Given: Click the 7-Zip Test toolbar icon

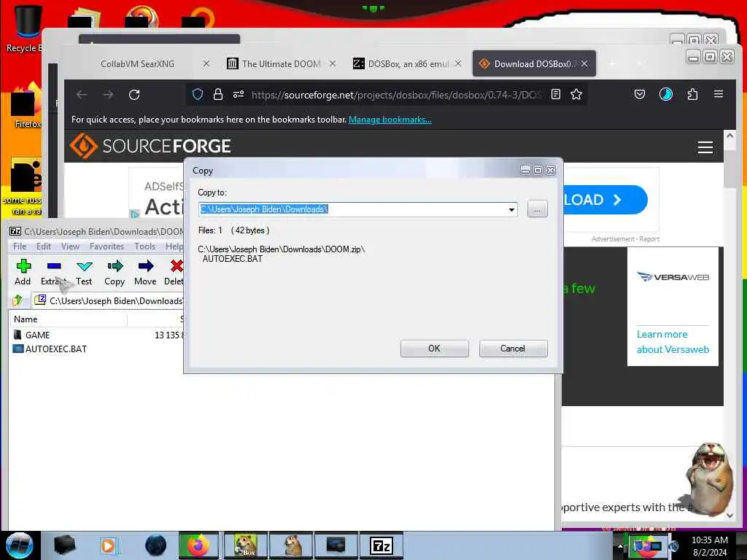Looking at the screenshot, I should point(84,273).
